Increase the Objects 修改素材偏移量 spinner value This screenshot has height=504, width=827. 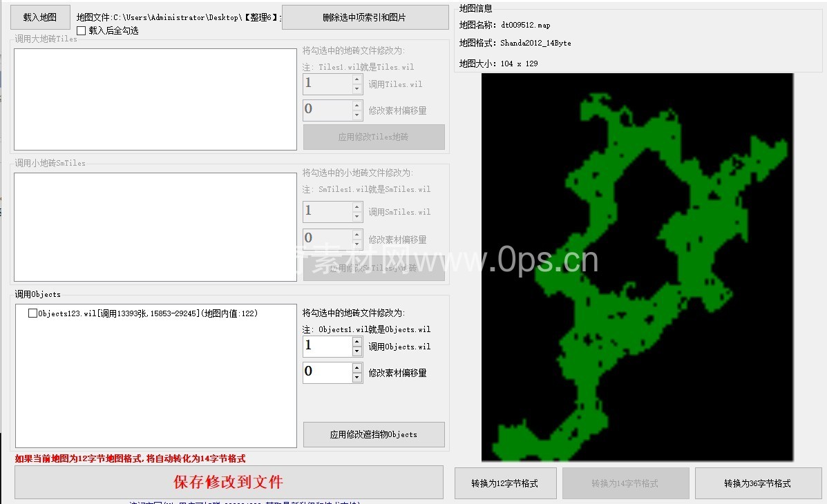[x=357, y=367]
